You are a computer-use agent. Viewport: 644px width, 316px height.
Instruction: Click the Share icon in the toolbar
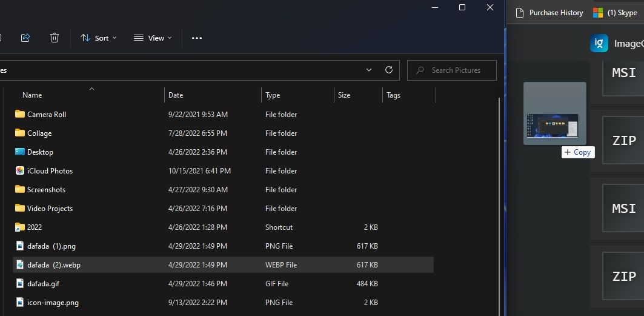point(25,38)
